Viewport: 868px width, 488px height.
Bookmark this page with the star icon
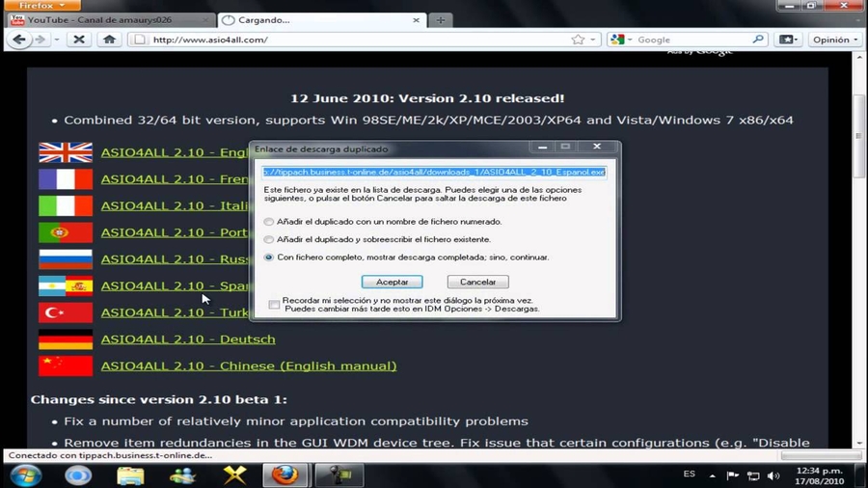tap(578, 40)
